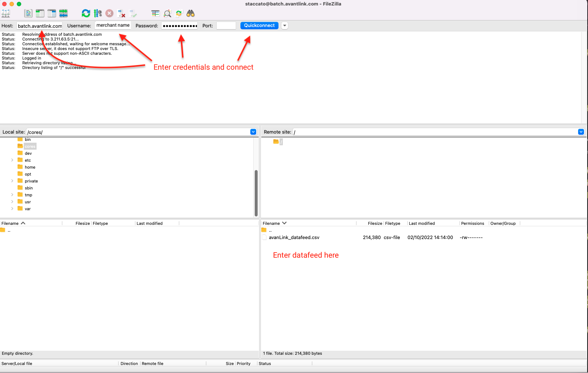The width and height of the screenshot is (588, 373).
Task: Focus the Port field
Action: 226,26
